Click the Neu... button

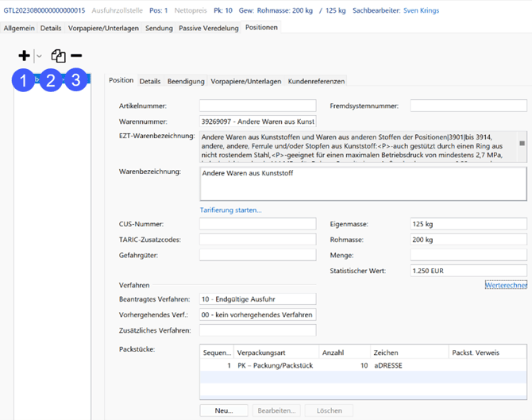pyautogui.click(x=224, y=410)
